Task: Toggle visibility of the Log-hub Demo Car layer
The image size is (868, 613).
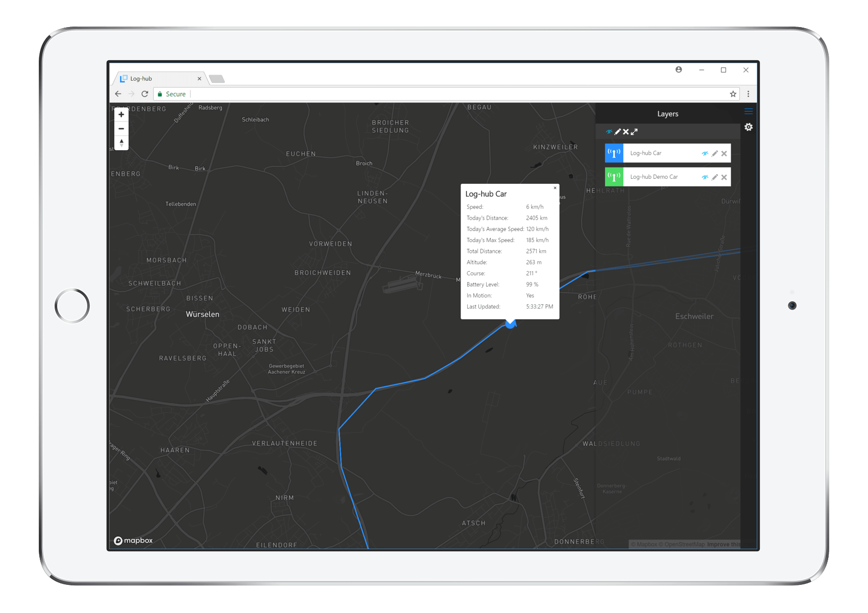Action: (705, 177)
